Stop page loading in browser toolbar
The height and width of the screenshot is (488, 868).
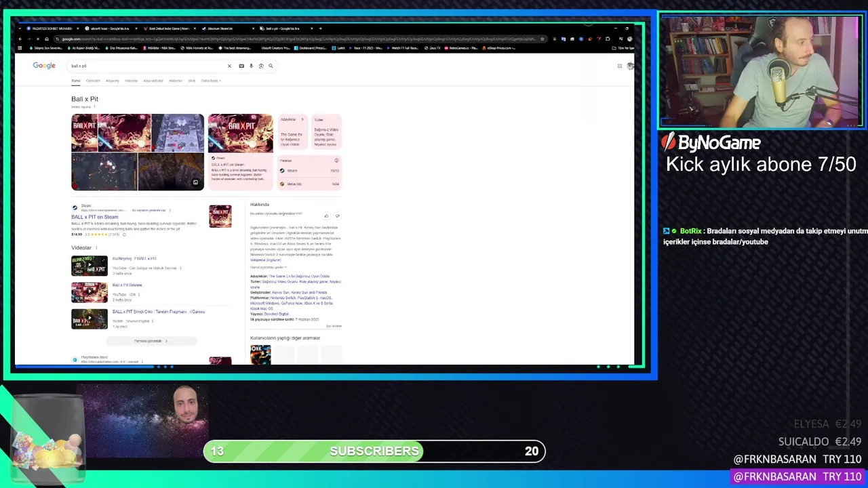coord(38,39)
